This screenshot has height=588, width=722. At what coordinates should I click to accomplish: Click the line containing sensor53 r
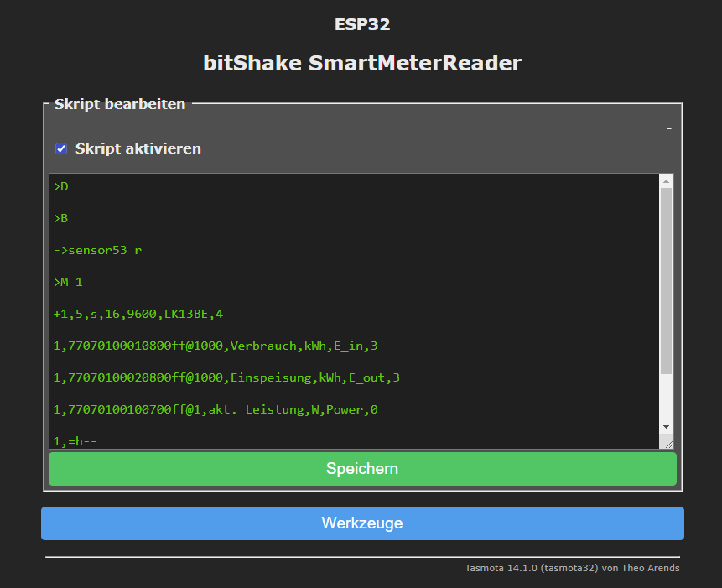96,250
